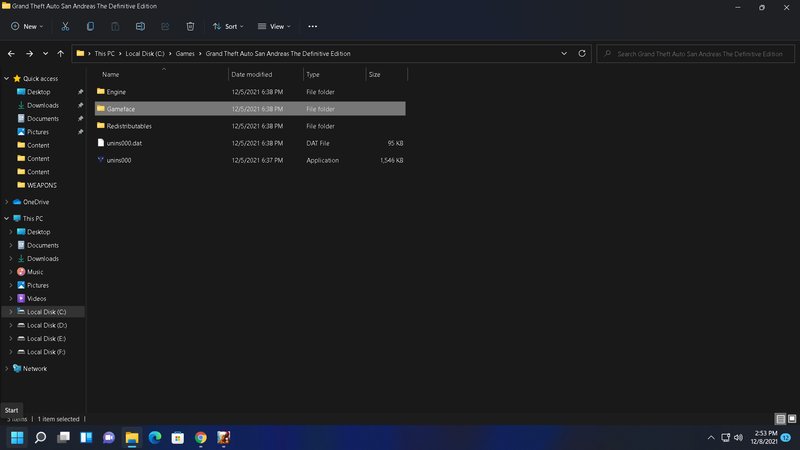This screenshot has height=450, width=800.
Task: Refresh the current folder
Action: coord(582,54)
